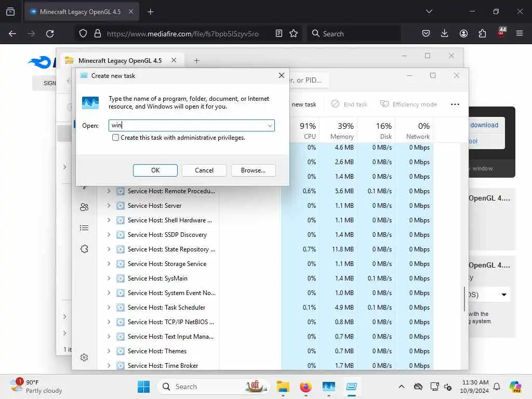The width and height of the screenshot is (532, 399).
Task: Select Service Host: TCP/IP NetBIOS row
Action: coord(264,322)
